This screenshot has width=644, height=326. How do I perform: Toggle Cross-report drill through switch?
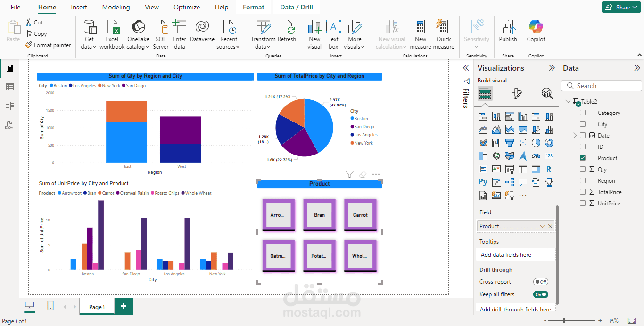click(x=541, y=282)
